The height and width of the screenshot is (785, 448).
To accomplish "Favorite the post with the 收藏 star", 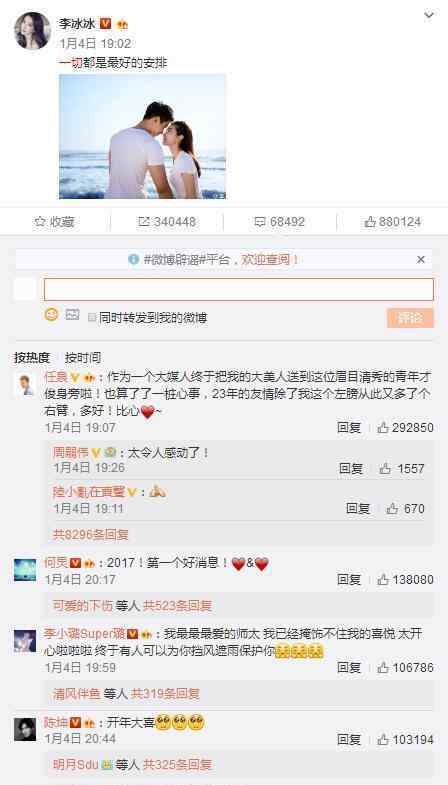I will pyautogui.click(x=54, y=222).
